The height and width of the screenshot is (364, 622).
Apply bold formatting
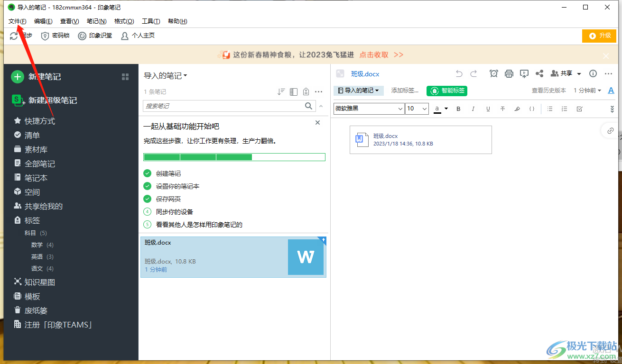(458, 109)
